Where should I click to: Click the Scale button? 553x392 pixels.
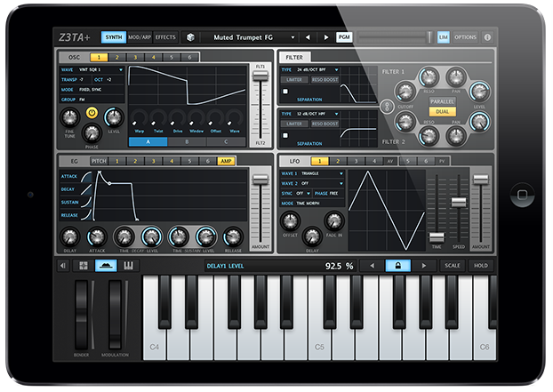coord(453,266)
